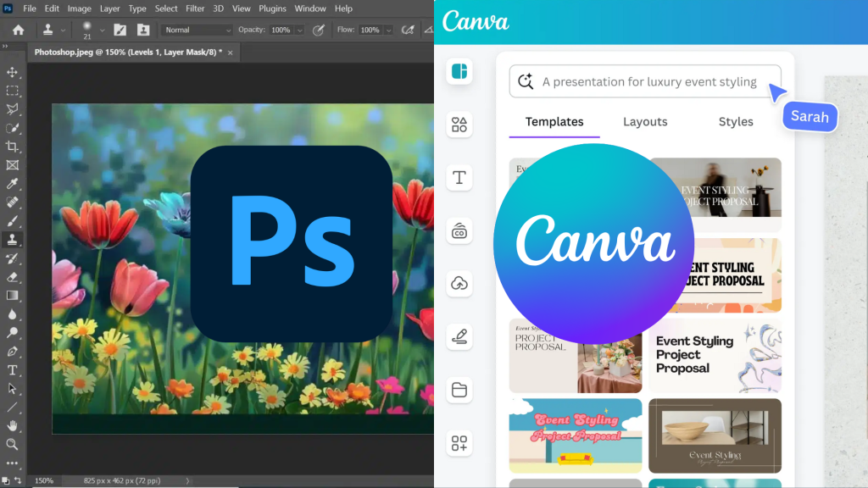Select the Blur tool
Image resolution: width=868 pixels, height=488 pixels.
(12, 314)
